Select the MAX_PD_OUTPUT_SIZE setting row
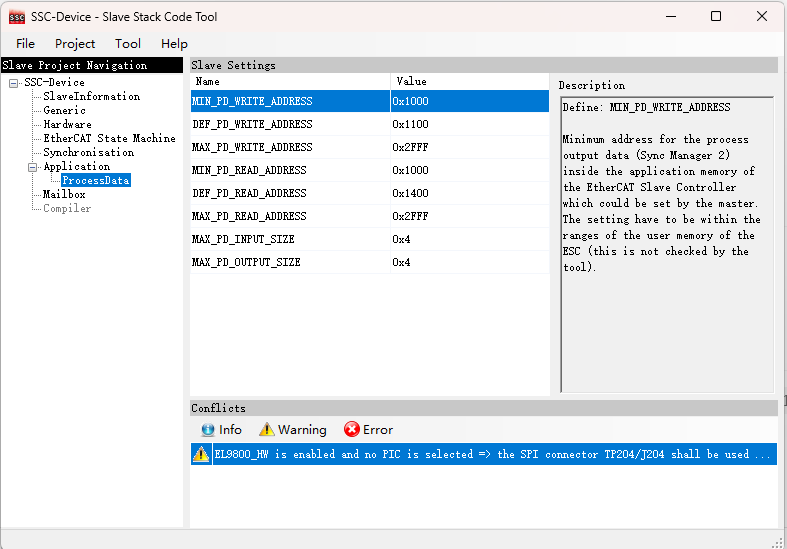The height and width of the screenshot is (549, 787). (x=369, y=263)
